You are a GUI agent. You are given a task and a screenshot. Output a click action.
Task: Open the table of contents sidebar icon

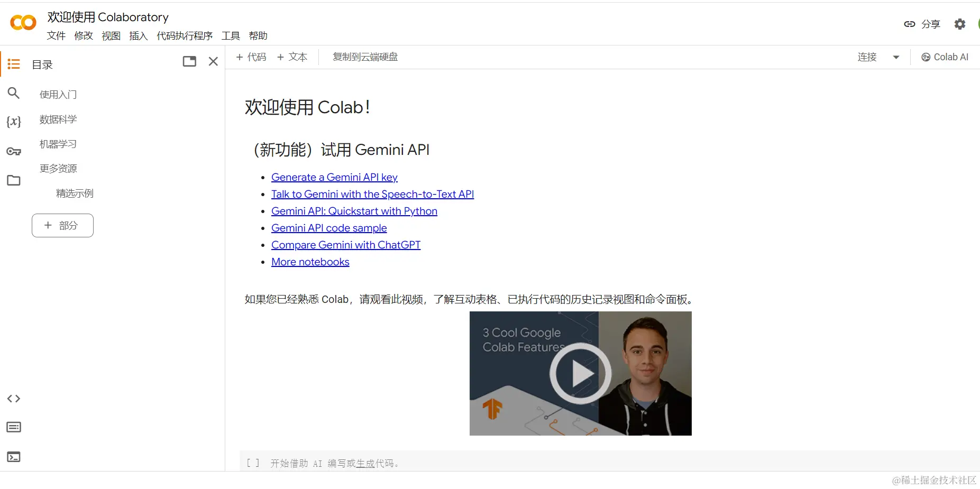tap(14, 63)
